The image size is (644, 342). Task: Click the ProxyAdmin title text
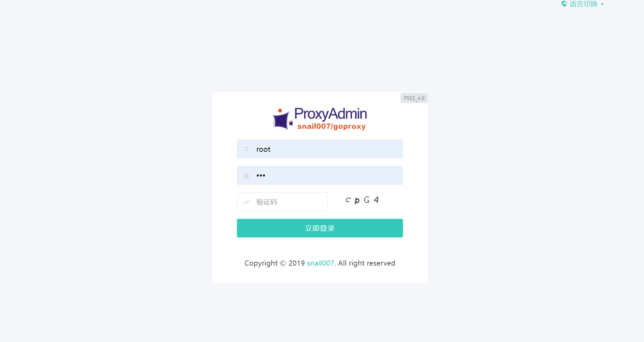[x=330, y=114]
